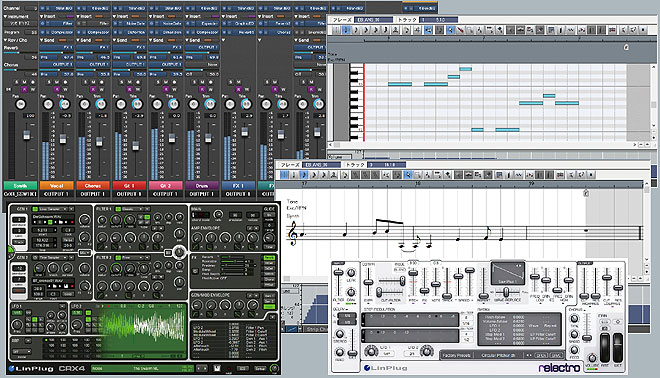This screenshot has height=378, width=660.
Task: Arm record on the Gt 1 channel
Action: 137,82
